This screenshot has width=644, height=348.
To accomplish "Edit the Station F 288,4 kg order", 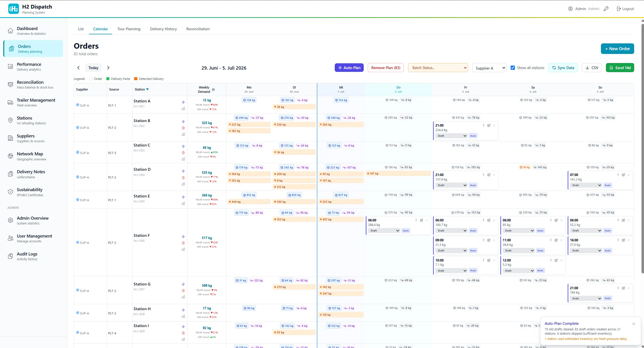I will click(421, 220).
